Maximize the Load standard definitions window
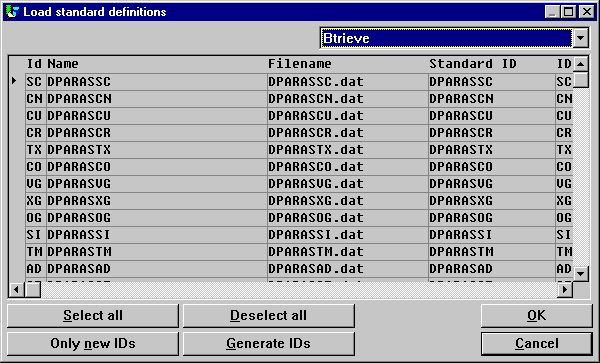 [568, 12]
